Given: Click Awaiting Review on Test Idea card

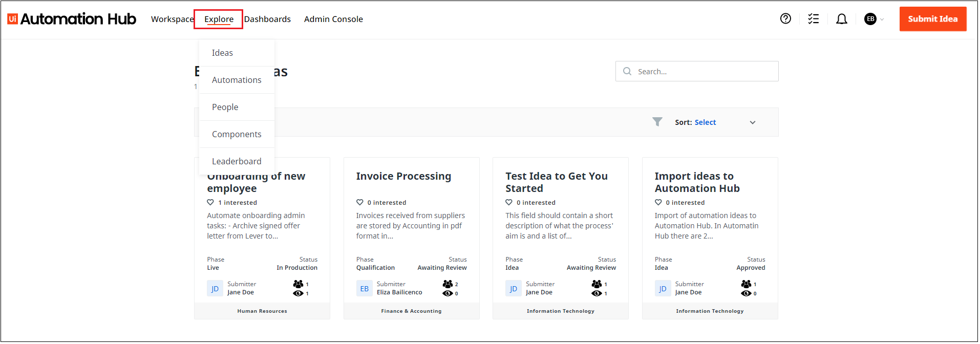Looking at the screenshot, I should (x=591, y=268).
